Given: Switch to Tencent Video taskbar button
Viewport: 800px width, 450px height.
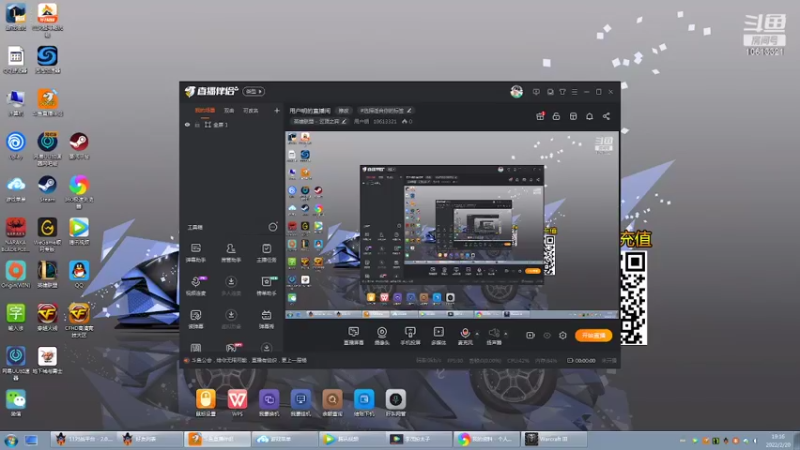Looking at the screenshot, I should (352, 439).
